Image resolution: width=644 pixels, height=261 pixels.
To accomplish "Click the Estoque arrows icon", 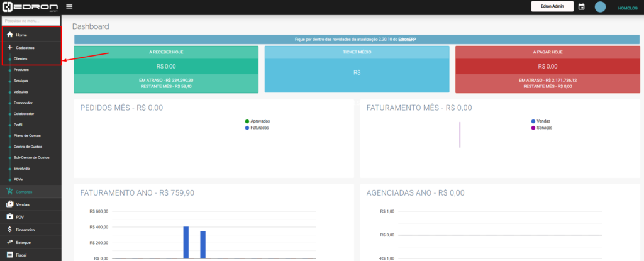I will tap(9, 242).
